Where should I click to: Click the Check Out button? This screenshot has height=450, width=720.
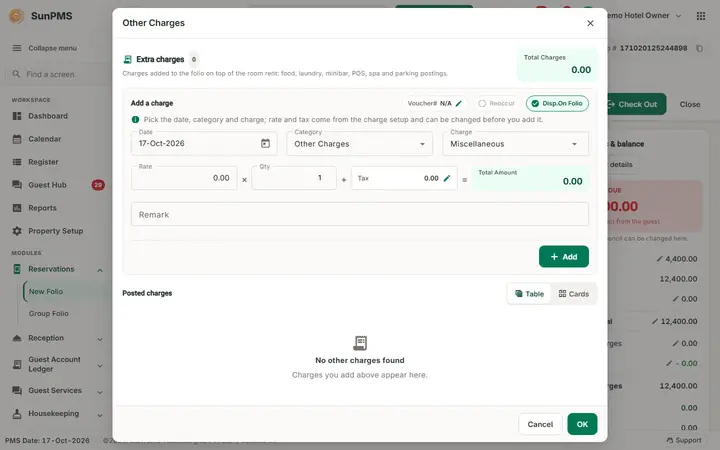636,104
